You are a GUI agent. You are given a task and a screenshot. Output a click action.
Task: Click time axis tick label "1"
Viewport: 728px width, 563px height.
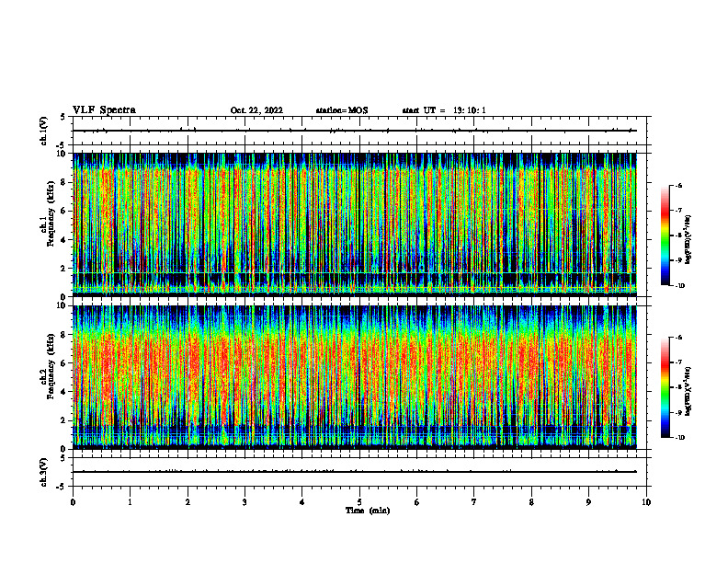(130, 502)
